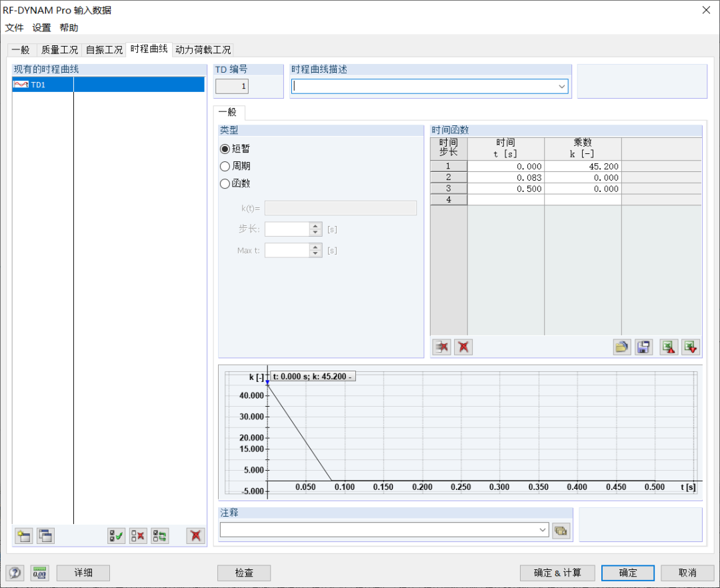Click the select all checkmark icon
Screen dimensions: 720x588
116,536
